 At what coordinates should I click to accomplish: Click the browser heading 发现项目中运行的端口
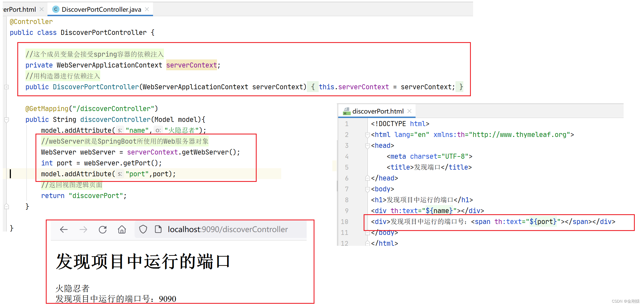click(x=143, y=261)
